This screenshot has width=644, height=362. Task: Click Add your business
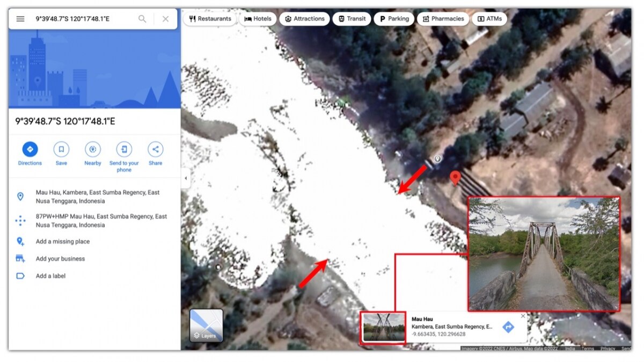[60, 259]
